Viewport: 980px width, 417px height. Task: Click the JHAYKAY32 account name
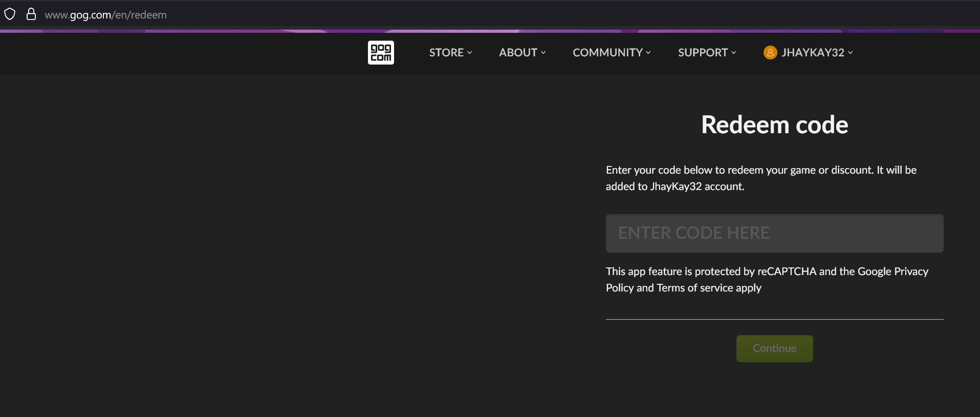[813, 52]
